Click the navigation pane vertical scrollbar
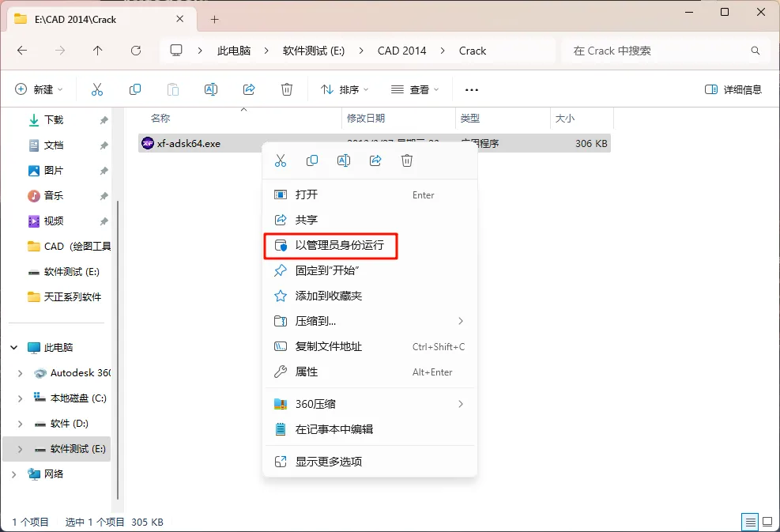The height and width of the screenshot is (532, 780). [x=118, y=349]
